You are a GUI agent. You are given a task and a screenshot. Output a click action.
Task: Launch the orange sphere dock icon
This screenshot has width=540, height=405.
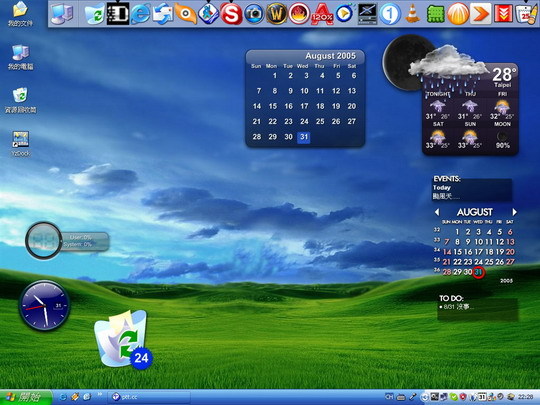pos(458,14)
